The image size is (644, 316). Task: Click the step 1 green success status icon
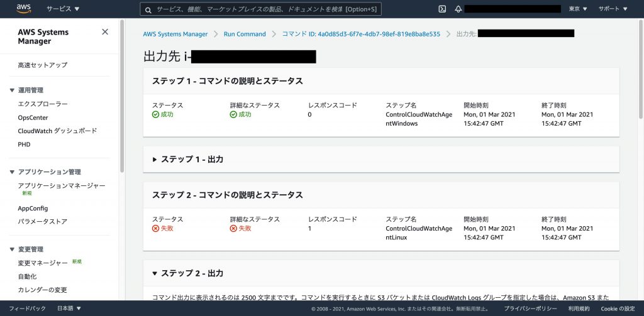156,115
